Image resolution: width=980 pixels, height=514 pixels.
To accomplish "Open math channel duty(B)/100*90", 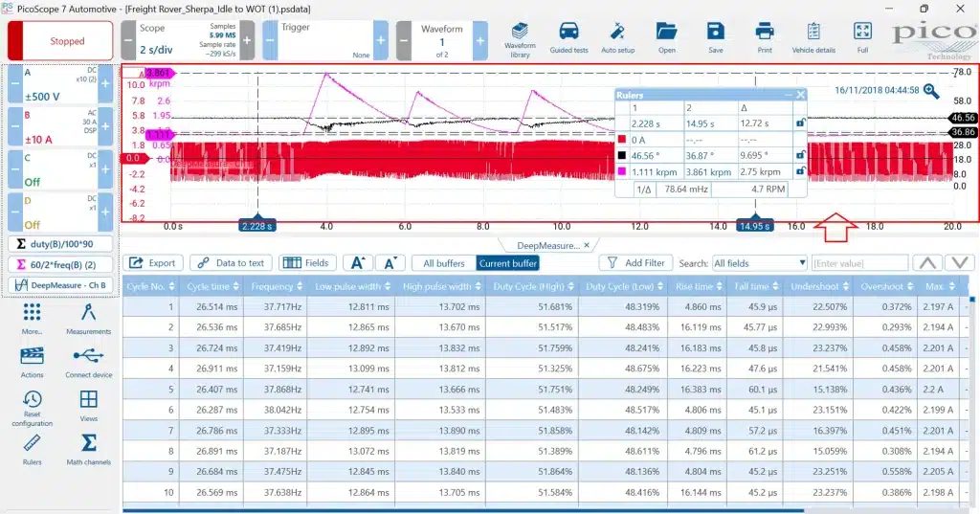I will [61, 244].
